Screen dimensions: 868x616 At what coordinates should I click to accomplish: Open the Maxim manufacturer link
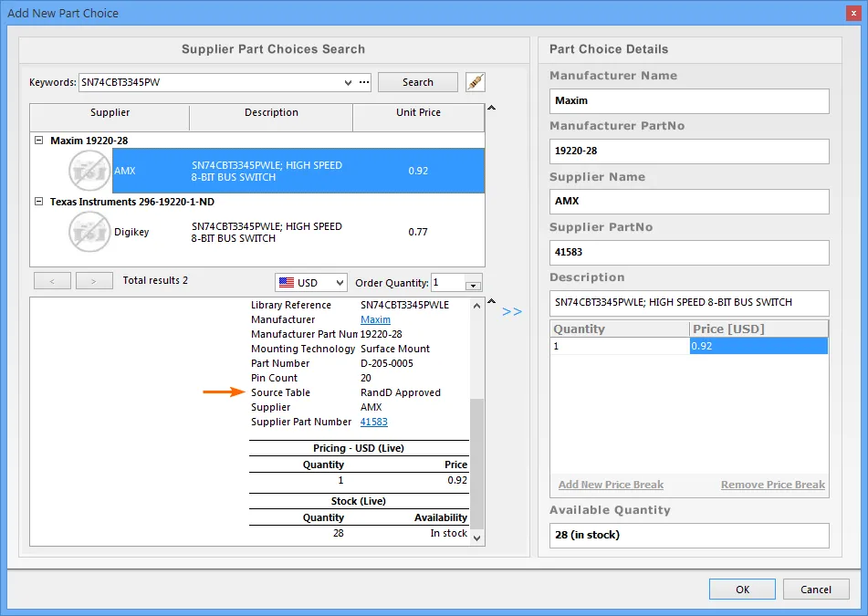(x=375, y=319)
